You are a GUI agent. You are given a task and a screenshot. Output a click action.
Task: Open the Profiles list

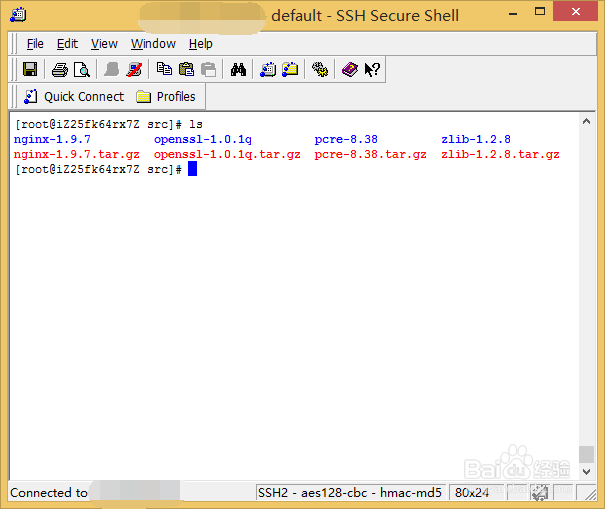click(166, 96)
